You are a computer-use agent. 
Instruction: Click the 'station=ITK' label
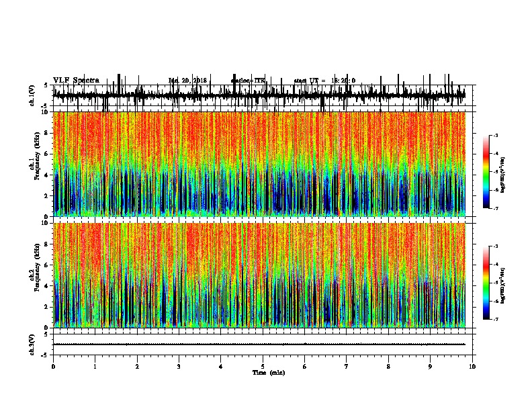248,81
